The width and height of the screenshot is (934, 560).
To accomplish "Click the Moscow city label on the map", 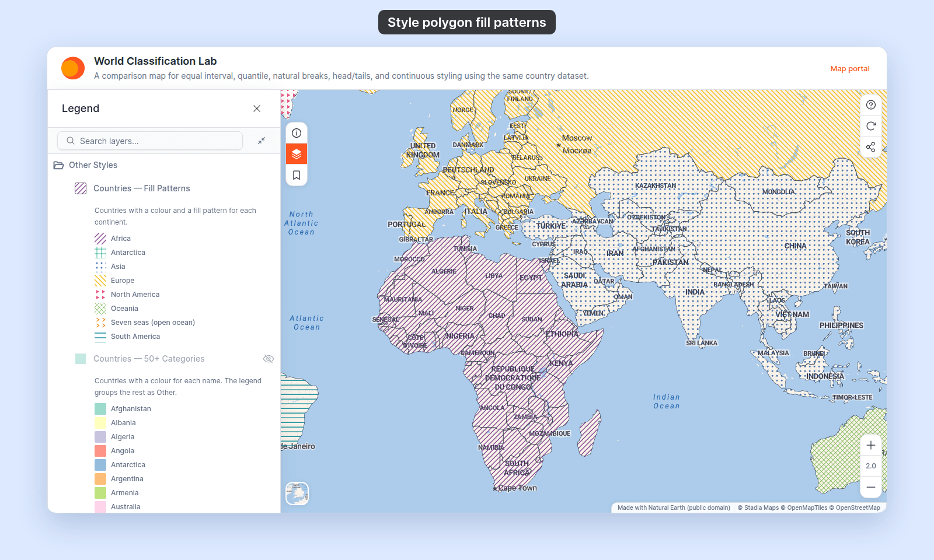I will 577,138.
